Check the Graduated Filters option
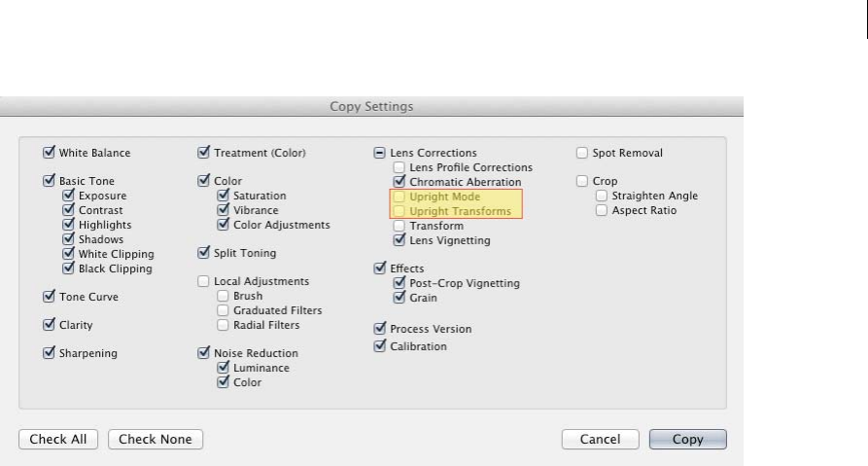The width and height of the screenshot is (868, 466). [x=223, y=310]
